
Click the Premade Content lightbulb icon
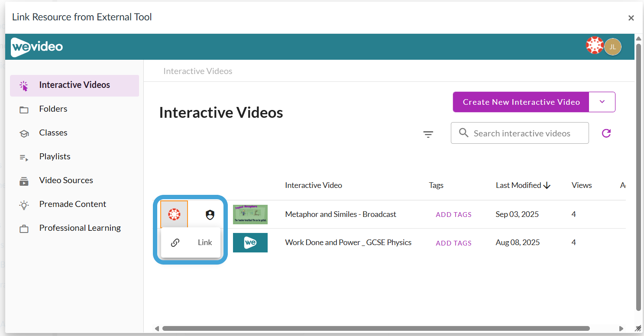pyautogui.click(x=24, y=205)
